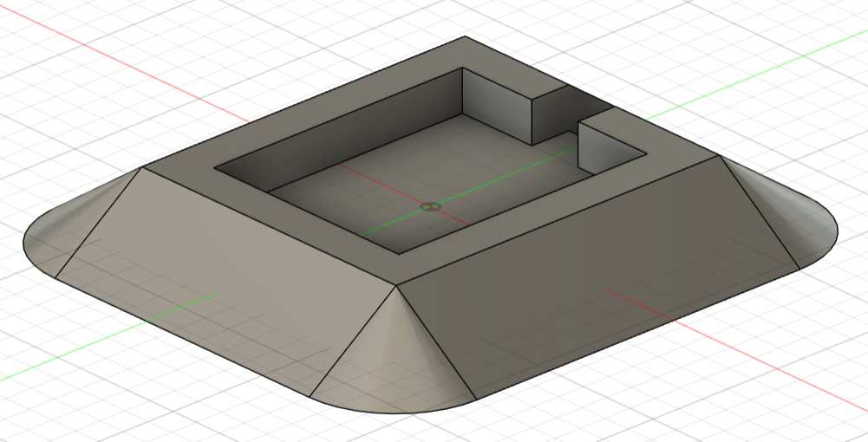Select the front rounded corner cone face

tap(395, 364)
